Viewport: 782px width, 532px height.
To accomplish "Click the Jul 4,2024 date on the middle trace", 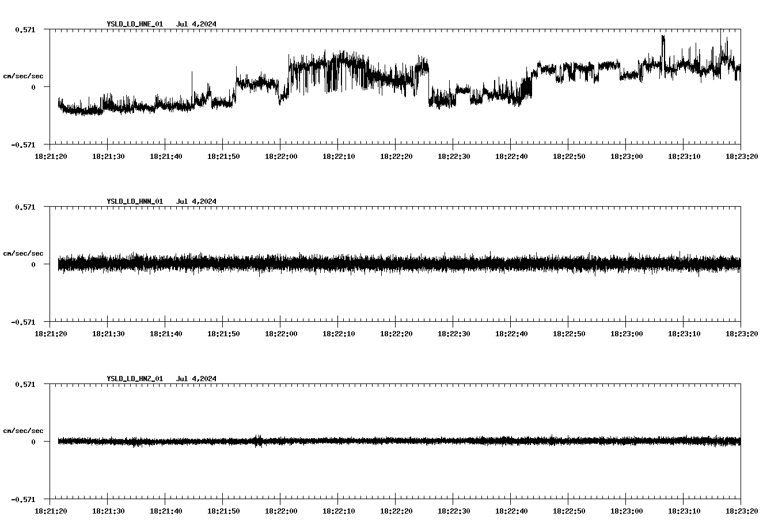I will point(198,201).
